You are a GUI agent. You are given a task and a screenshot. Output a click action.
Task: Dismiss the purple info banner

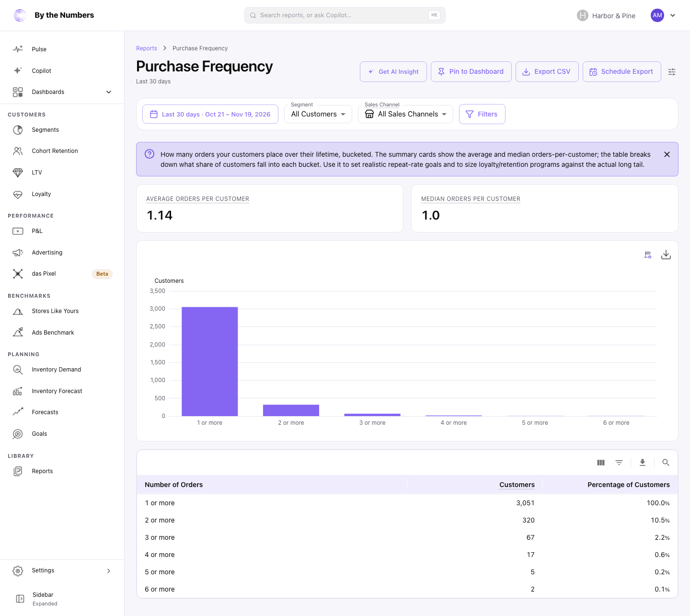(x=667, y=154)
